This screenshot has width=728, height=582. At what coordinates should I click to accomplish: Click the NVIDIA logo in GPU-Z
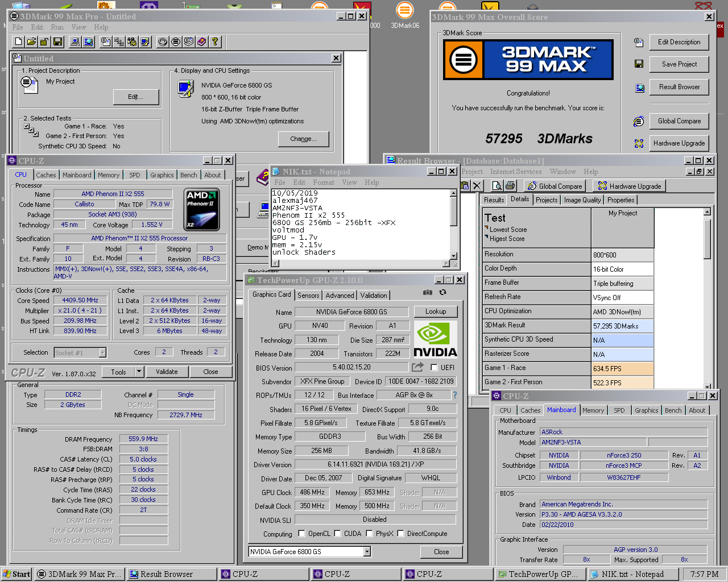pyautogui.click(x=436, y=339)
